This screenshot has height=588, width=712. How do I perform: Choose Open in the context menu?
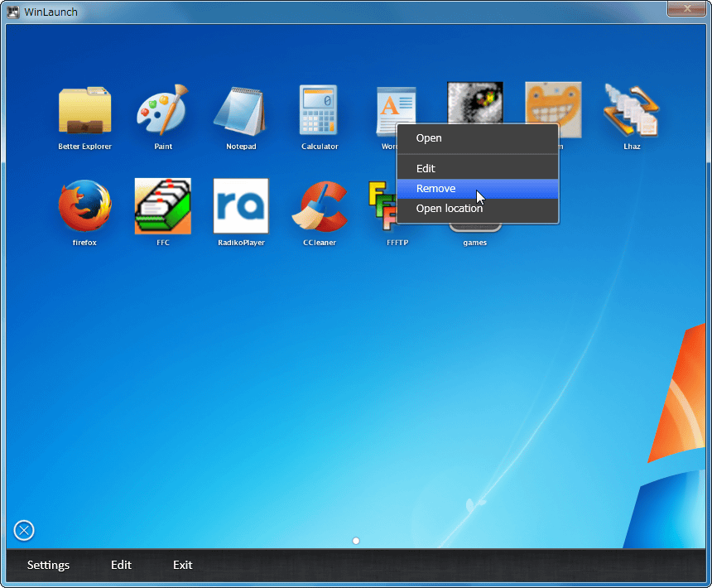point(478,138)
